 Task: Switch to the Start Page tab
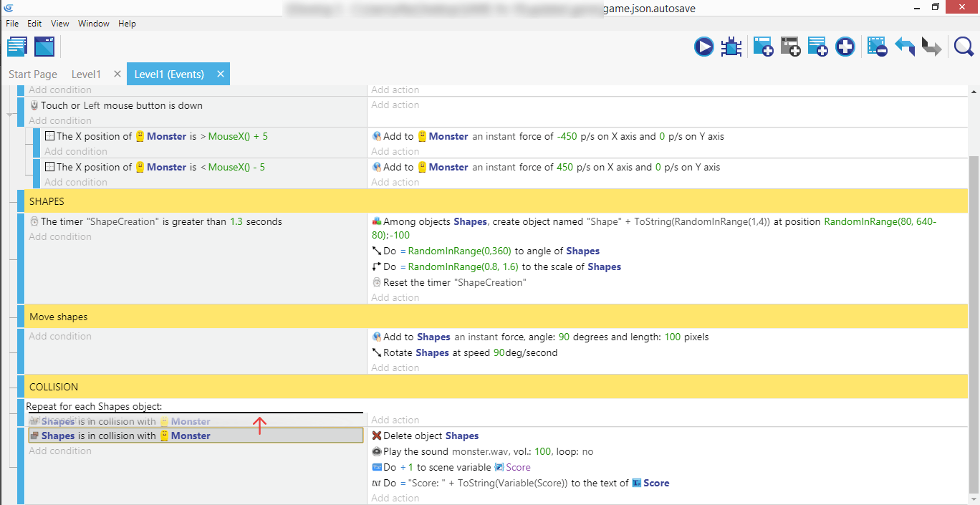click(33, 74)
